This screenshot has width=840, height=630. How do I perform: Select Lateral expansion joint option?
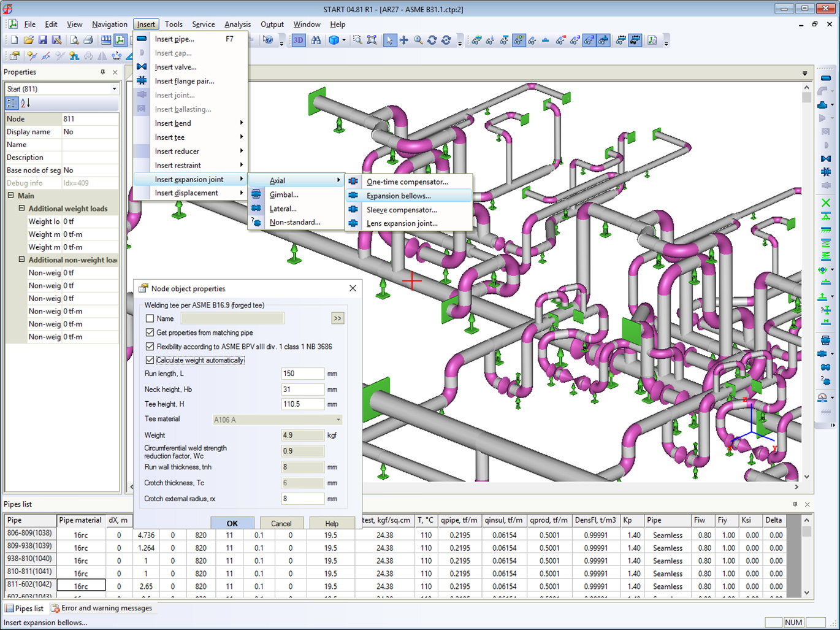296,209
